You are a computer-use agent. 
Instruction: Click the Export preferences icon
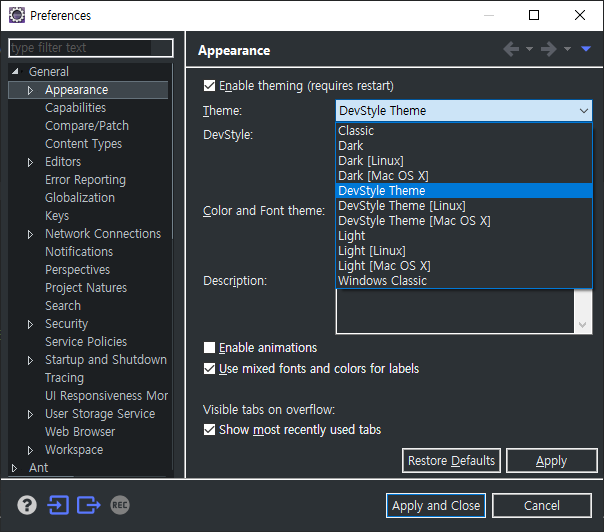click(x=89, y=505)
